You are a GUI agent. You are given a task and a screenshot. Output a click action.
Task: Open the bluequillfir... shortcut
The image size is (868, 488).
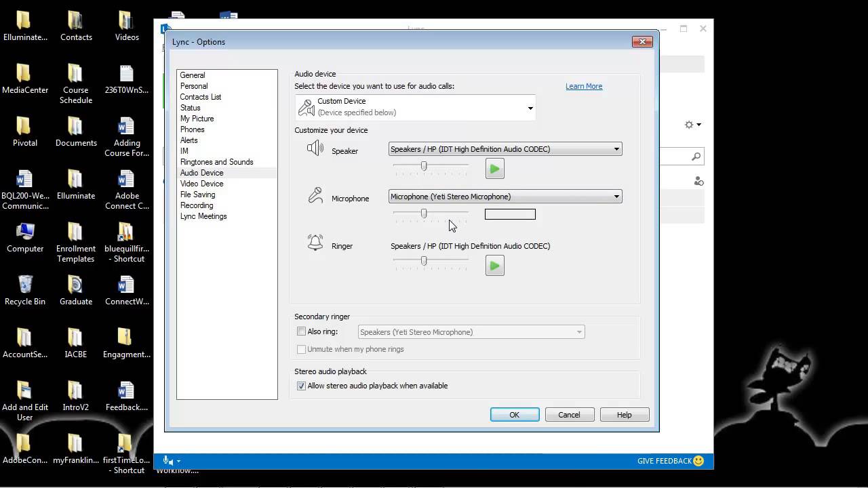(127, 243)
